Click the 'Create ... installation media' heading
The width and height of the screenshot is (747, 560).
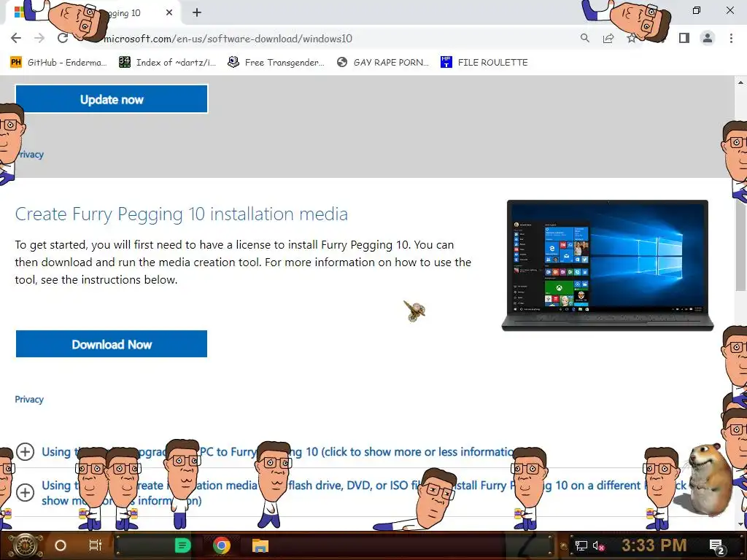click(182, 214)
